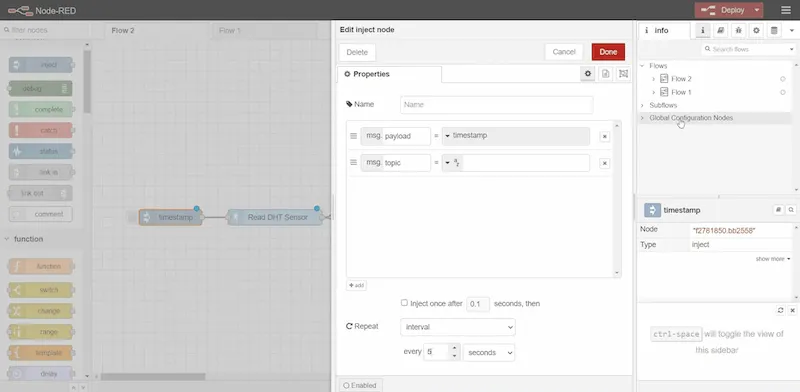This screenshot has height=392, width=800.
Task: Click the Delete button
Action: click(357, 52)
